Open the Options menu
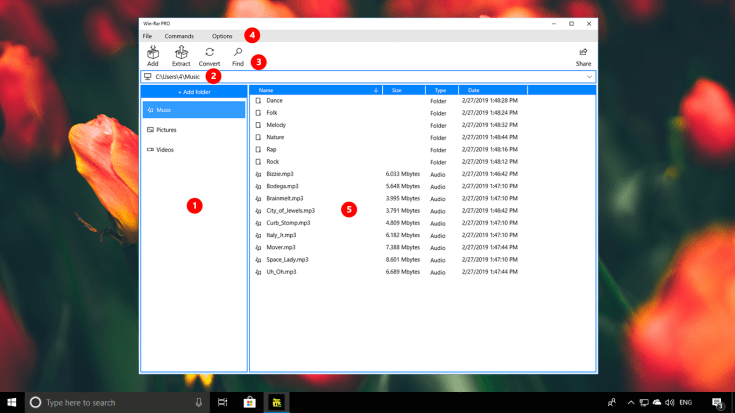 [x=222, y=36]
